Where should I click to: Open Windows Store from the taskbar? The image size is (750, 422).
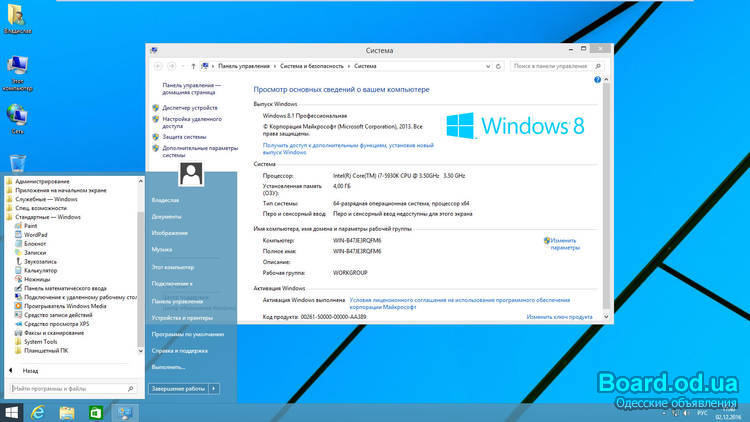96,412
